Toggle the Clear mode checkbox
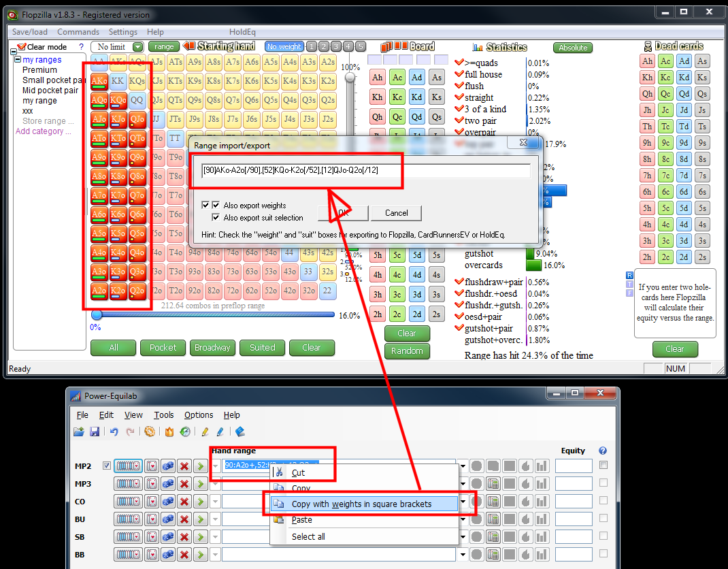728x569 pixels. click(x=21, y=46)
